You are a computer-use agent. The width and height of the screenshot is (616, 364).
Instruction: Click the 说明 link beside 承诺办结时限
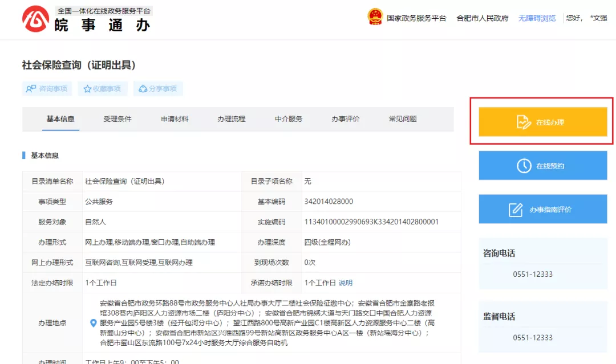[345, 283]
